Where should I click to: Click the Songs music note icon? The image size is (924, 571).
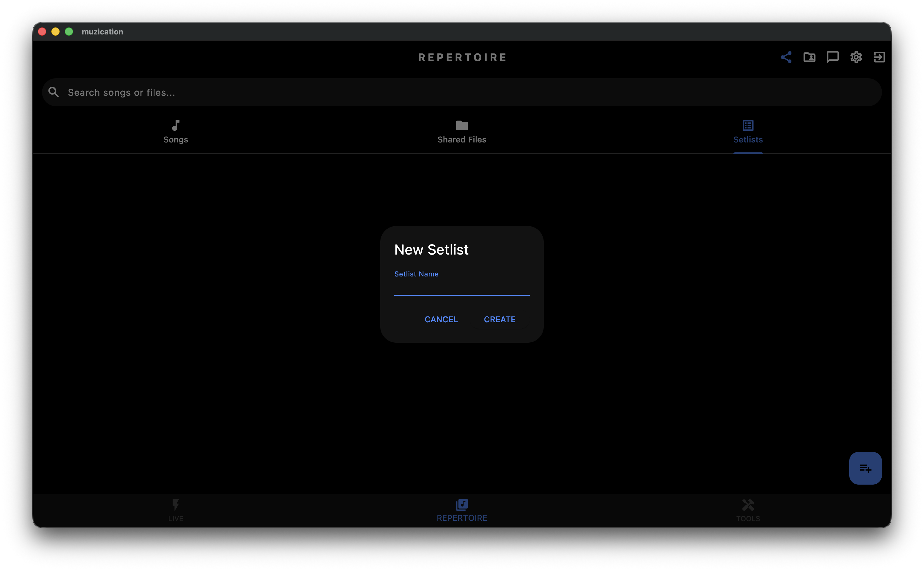tap(176, 125)
